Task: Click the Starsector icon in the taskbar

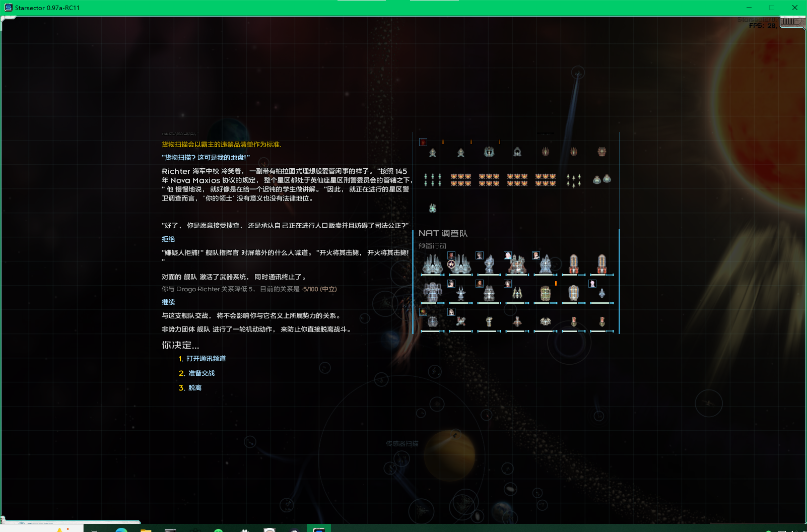Action: 318,529
